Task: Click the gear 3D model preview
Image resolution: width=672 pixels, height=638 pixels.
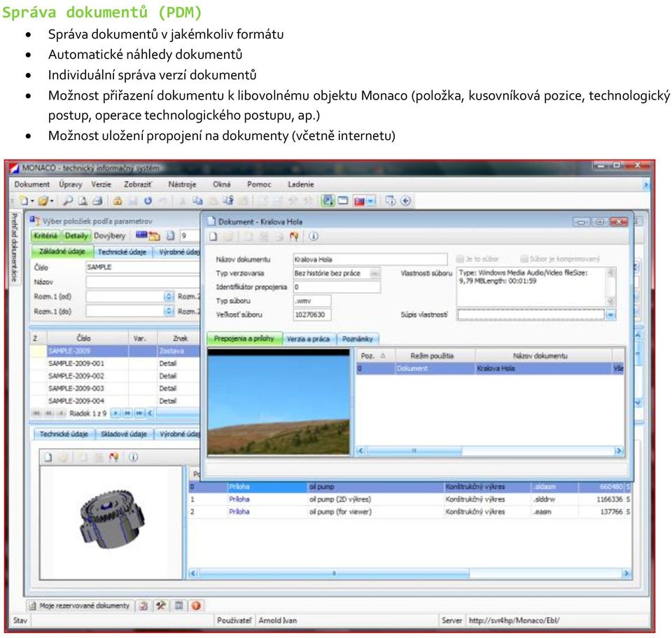Action: [x=112, y=519]
